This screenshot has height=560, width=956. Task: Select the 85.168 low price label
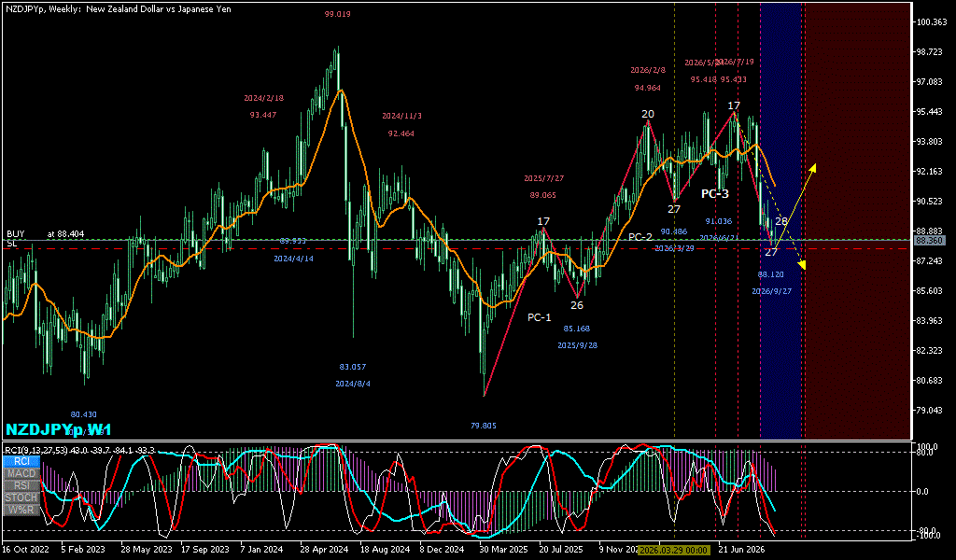577,329
